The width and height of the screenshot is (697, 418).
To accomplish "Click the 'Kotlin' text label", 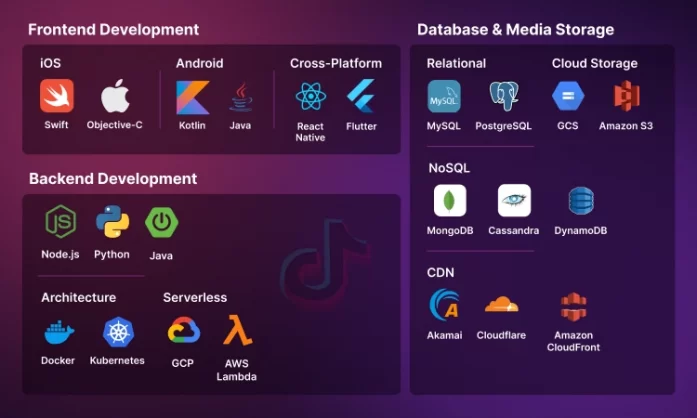I will 192,125.
